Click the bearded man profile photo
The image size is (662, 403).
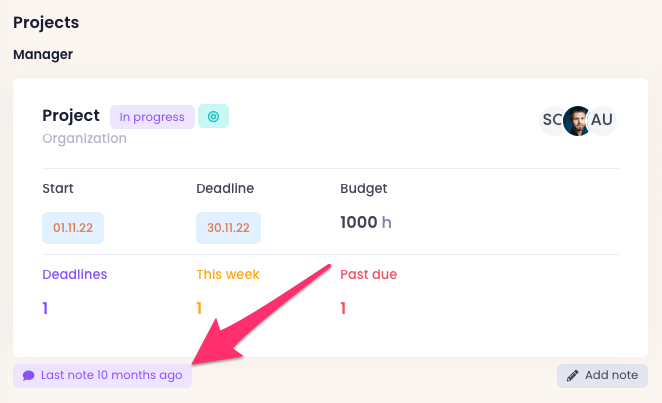577,120
